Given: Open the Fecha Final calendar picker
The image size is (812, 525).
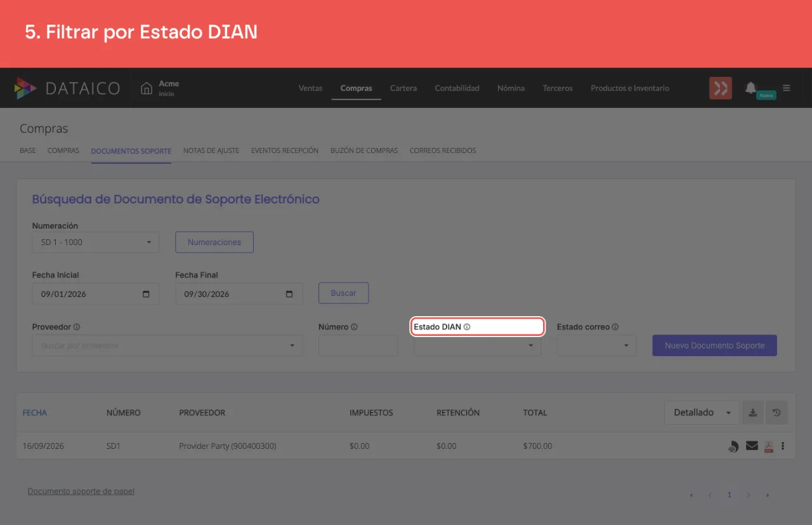Looking at the screenshot, I should click(289, 294).
